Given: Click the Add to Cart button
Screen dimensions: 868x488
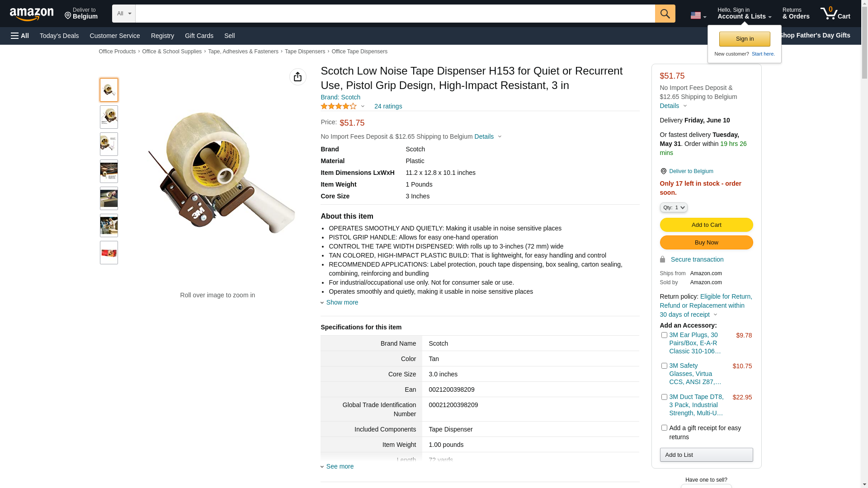Looking at the screenshot, I should [x=706, y=225].
